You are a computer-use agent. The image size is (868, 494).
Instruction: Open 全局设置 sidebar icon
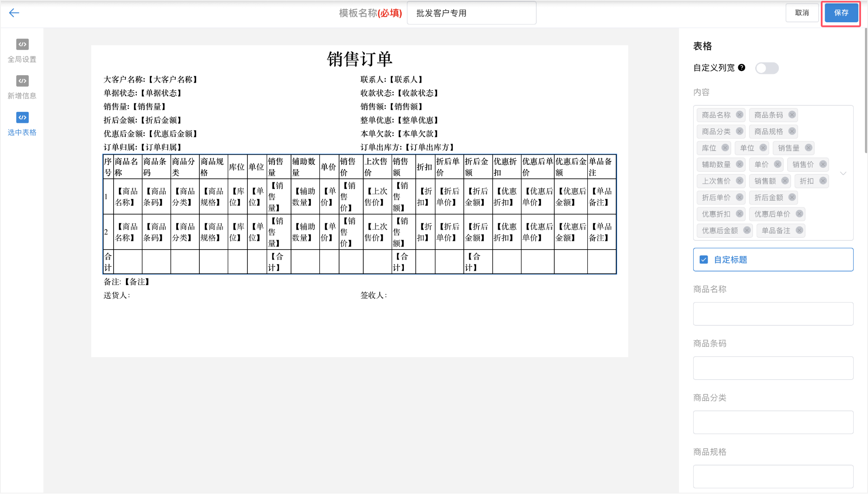(x=22, y=45)
